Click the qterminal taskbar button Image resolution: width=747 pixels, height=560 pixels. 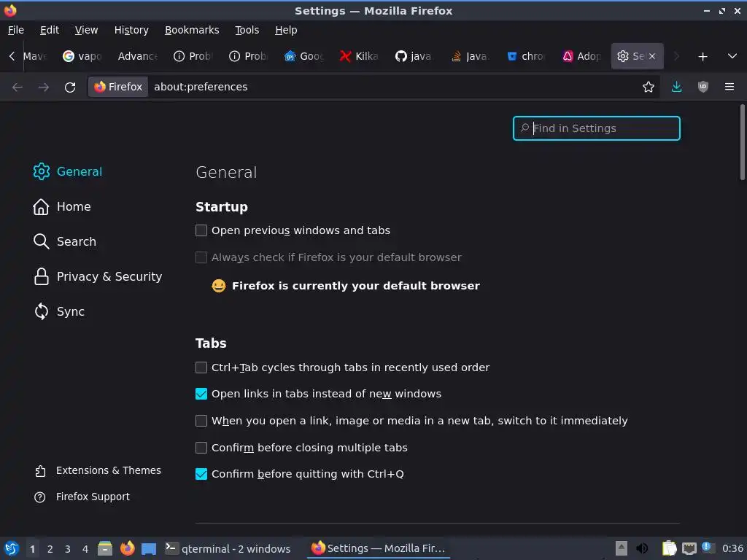click(228, 548)
